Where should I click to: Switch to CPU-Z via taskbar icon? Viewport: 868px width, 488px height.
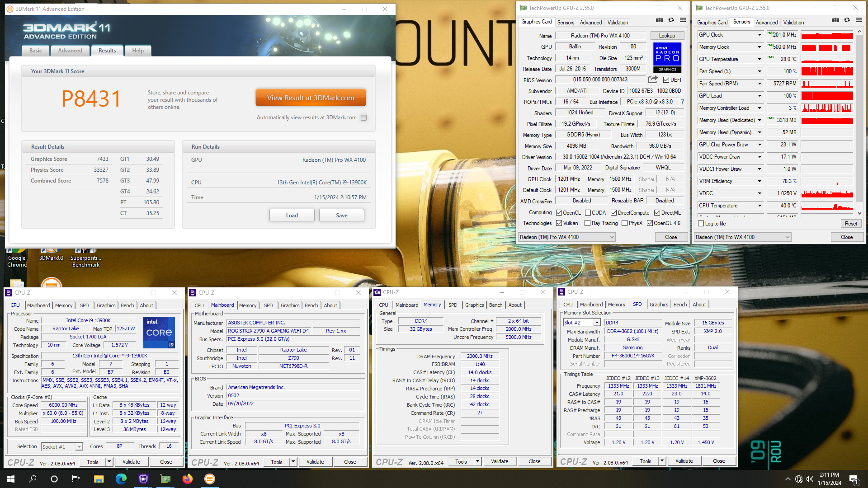(143, 479)
